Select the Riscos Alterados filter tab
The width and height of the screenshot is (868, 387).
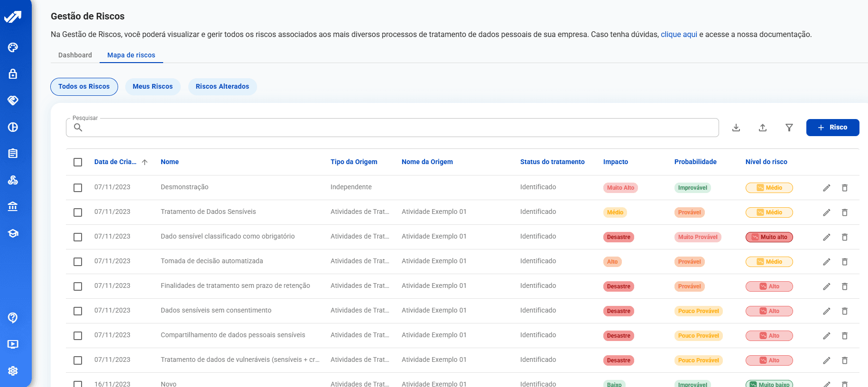222,86
